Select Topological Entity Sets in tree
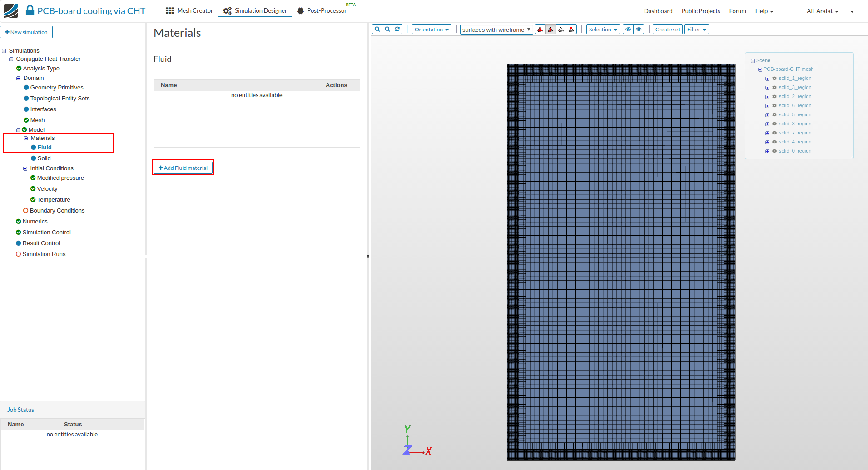The image size is (868, 470). (x=60, y=99)
